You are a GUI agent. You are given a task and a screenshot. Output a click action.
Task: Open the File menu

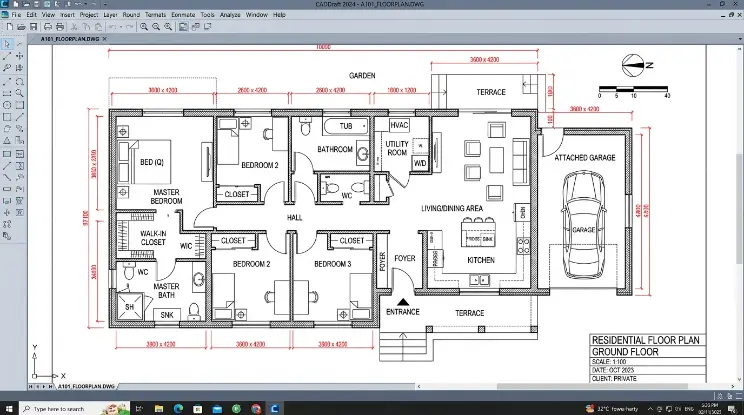[16, 15]
